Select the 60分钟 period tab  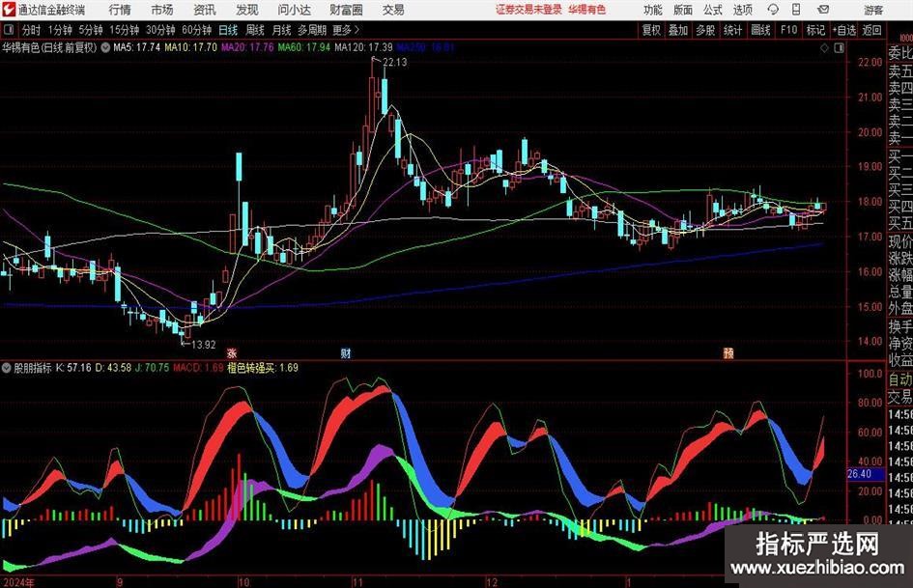point(197,30)
